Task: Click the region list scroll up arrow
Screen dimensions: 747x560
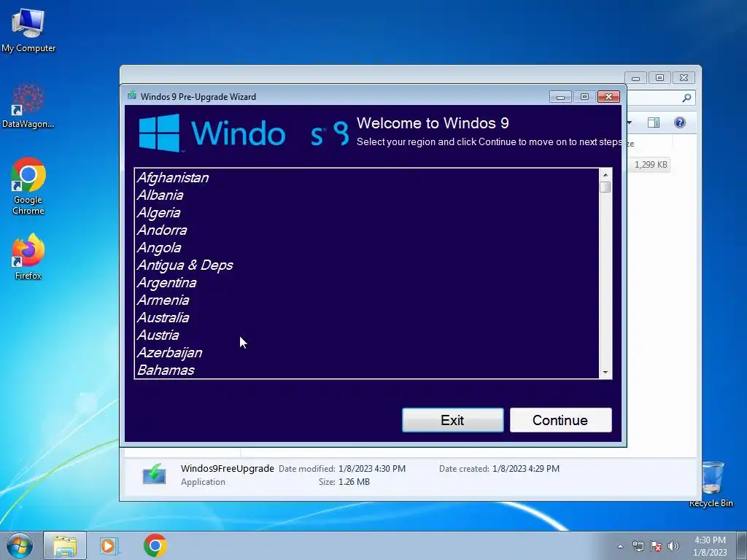Action: (x=605, y=175)
